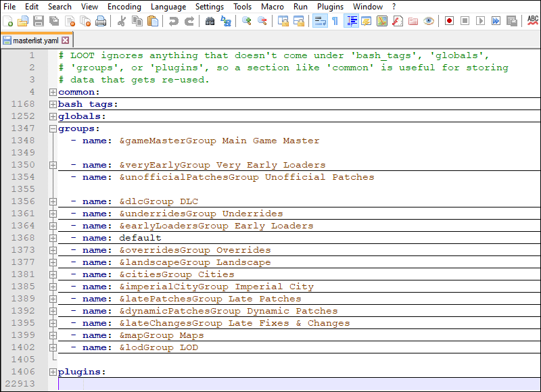Close the masterlist.yaml tab
Viewport: 541px width, 392px height.
coord(65,39)
